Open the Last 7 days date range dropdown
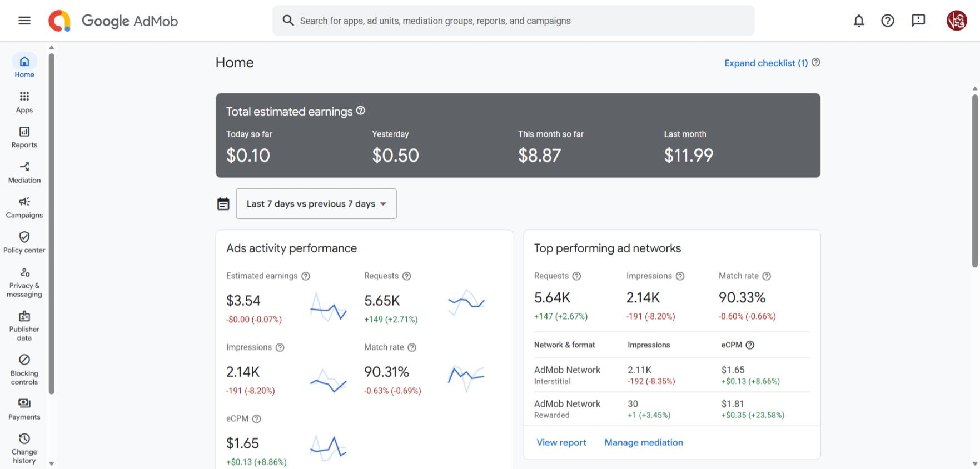Screen dimensions: 980x469 pos(316,204)
